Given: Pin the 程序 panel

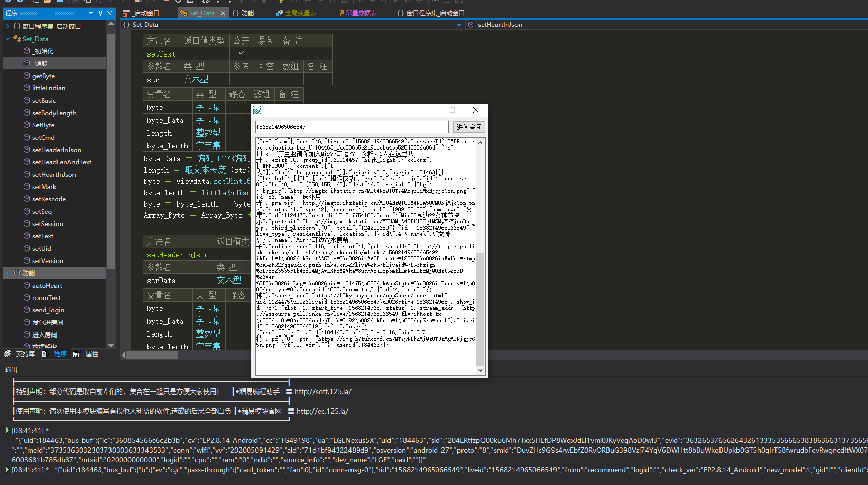Looking at the screenshot, I should [x=100, y=13].
